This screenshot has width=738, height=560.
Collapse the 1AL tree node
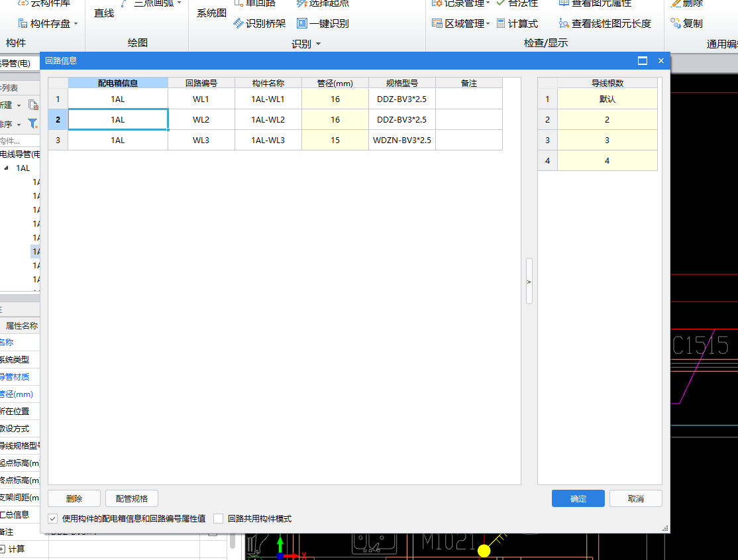[x=6, y=168]
